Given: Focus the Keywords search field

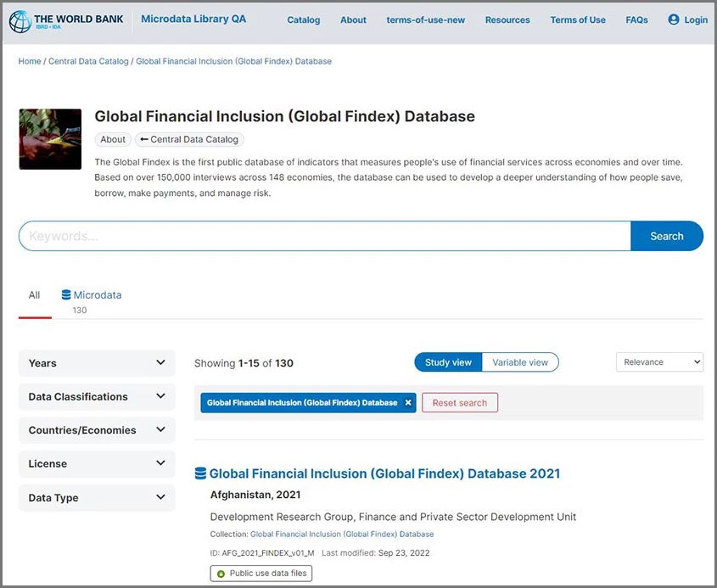Looking at the screenshot, I should pos(325,236).
